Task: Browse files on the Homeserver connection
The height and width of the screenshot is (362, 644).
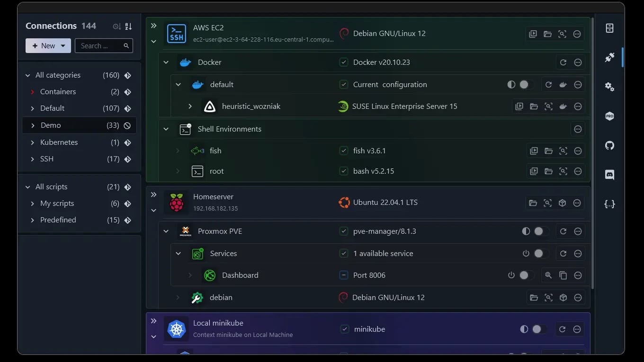Action: click(x=533, y=203)
